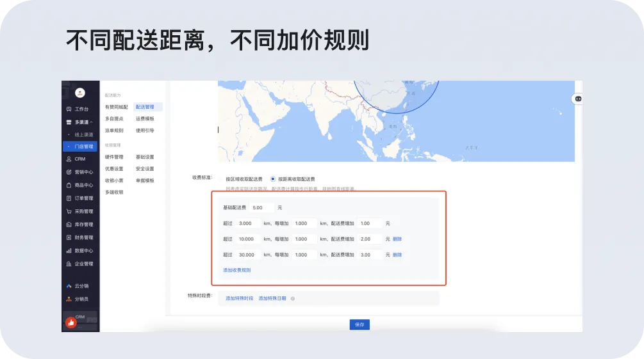Viewport: 644px width, 359px height.
Task: Open 运费模板 menu item
Action: coord(145,118)
